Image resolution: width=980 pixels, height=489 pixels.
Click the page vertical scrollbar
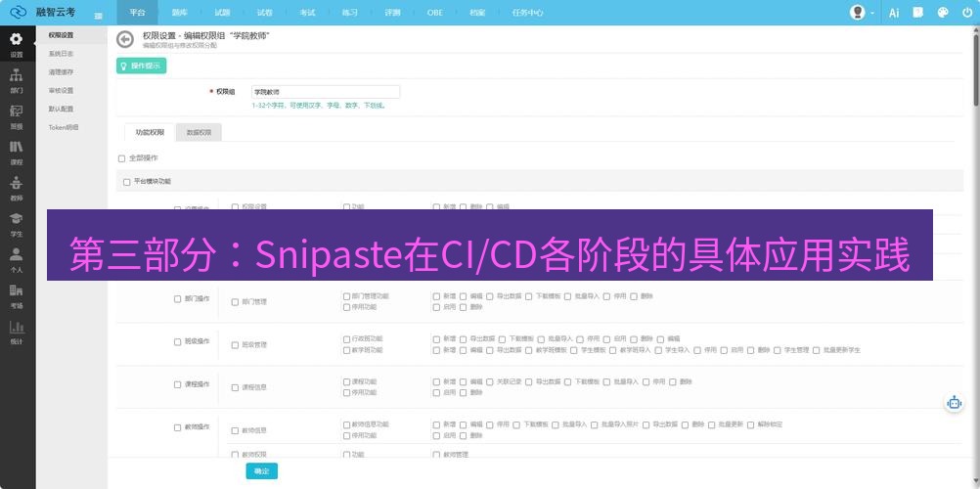(976, 68)
